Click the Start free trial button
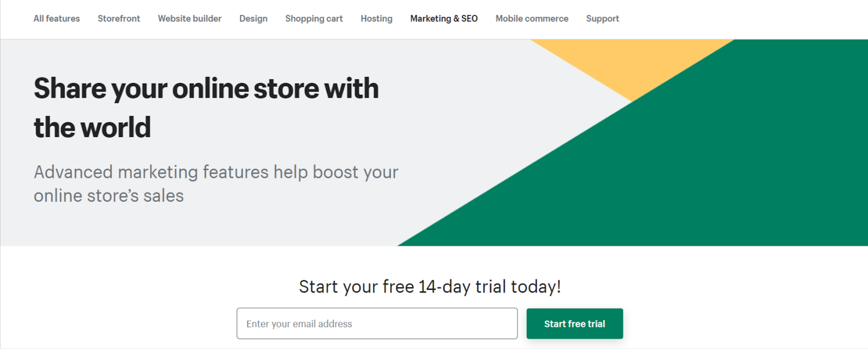 tap(574, 323)
